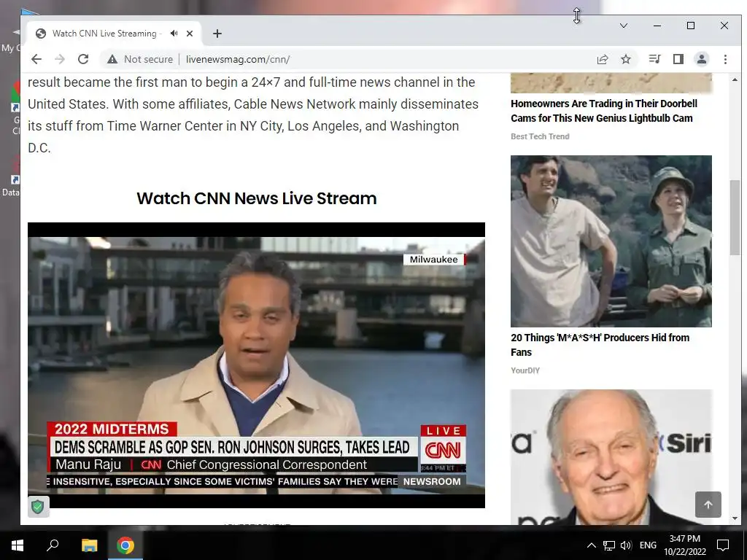Click the CNN live stream video player
This screenshot has height=560, width=747.
256,365
